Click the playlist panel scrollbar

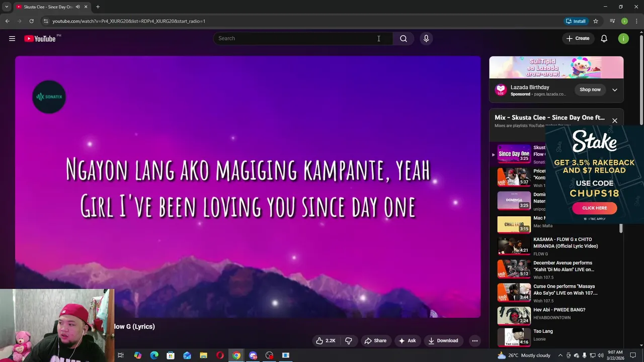click(621, 229)
